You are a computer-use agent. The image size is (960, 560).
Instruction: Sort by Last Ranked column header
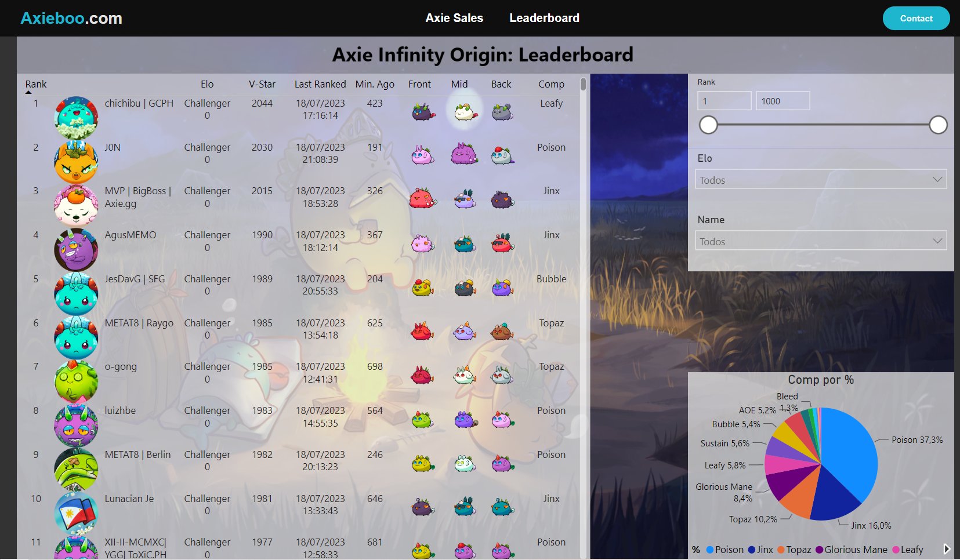(x=320, y=84)
